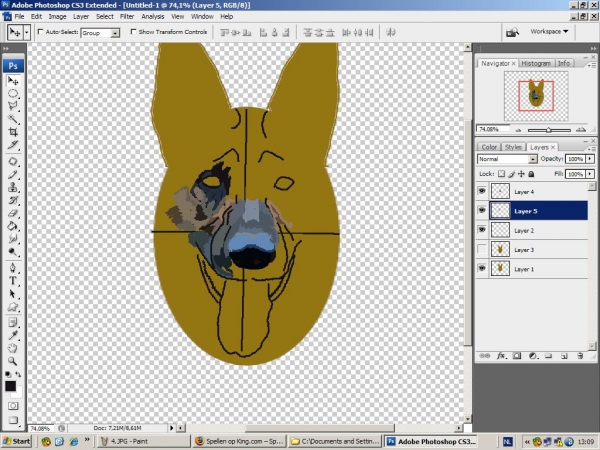Show hidden Layer 3 visibility box

tap(482, 249)
